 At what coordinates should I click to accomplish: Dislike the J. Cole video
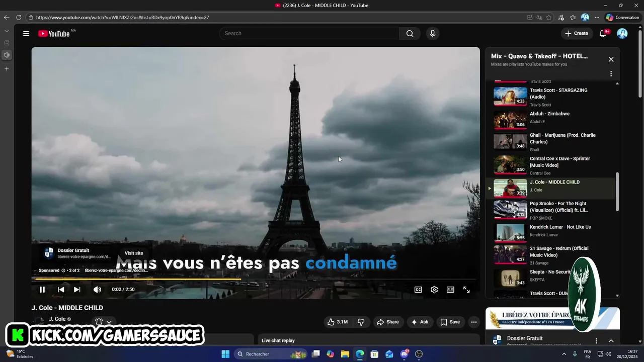[x=361, y=322]
